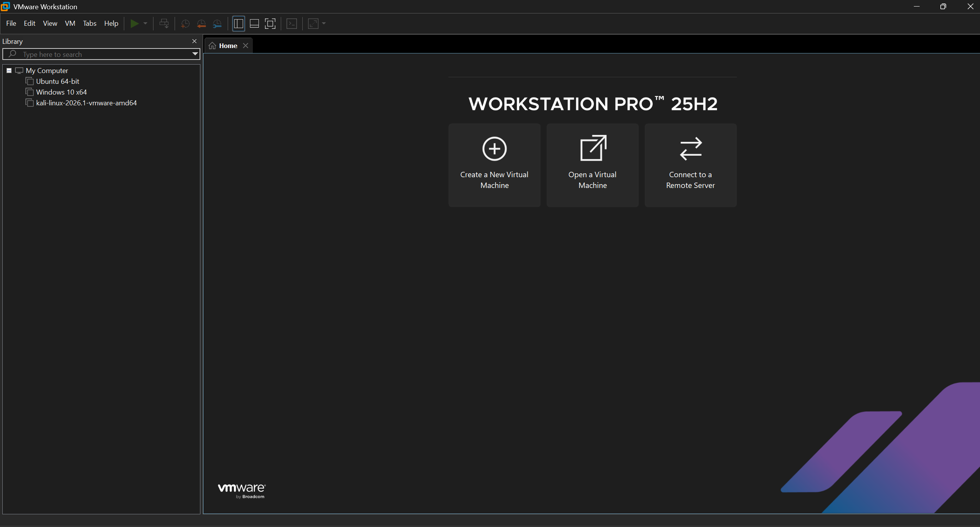Click the Send Ctrl+Alt+Del toolbar icon
The width and height of the screenshot is (980, 527).
164,23
